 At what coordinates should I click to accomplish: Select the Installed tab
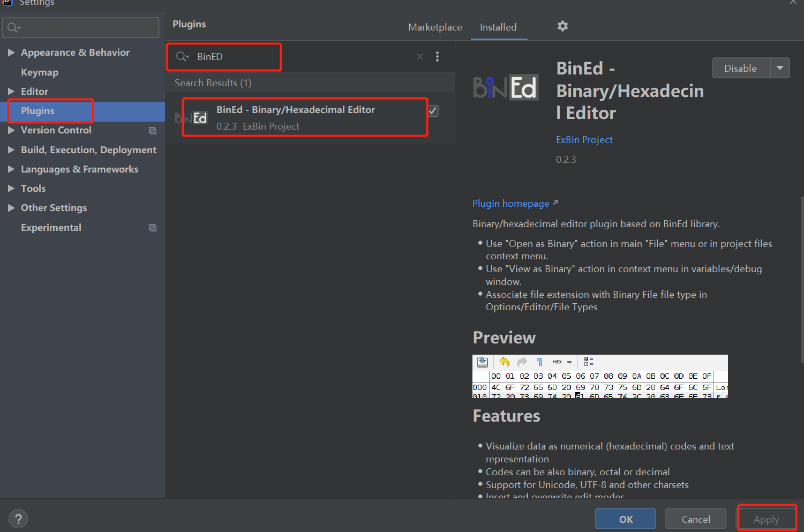click(x=498, y=27)
